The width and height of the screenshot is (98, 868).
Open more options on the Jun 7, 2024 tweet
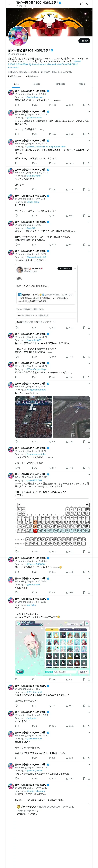[89, 91]
